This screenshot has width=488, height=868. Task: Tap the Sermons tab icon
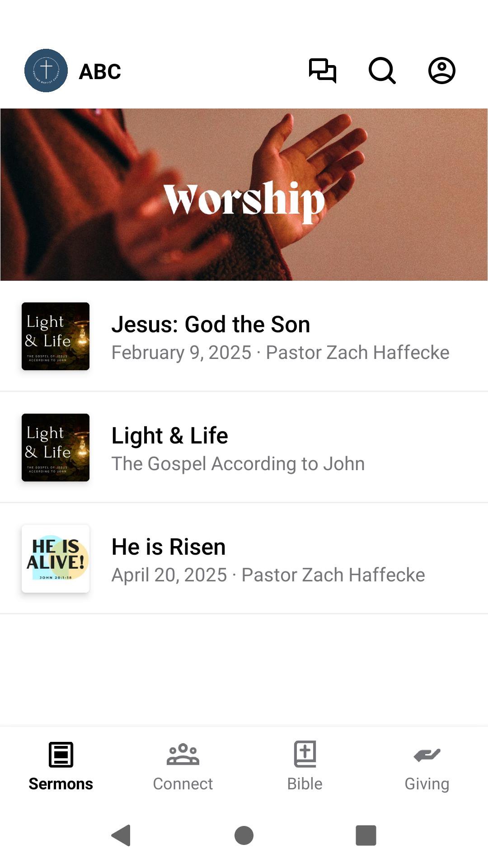[x=61, y=755]
